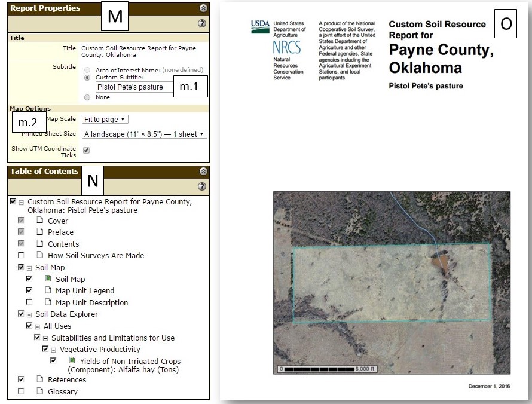Click the USDA logo on report cover
532x404 pixels.
point(260,25)
